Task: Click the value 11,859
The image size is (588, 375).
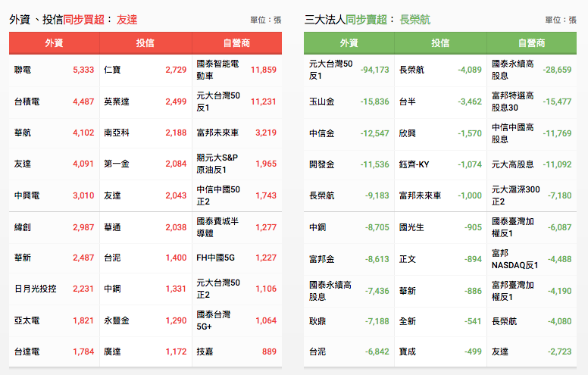Action: tap(264, 70)
